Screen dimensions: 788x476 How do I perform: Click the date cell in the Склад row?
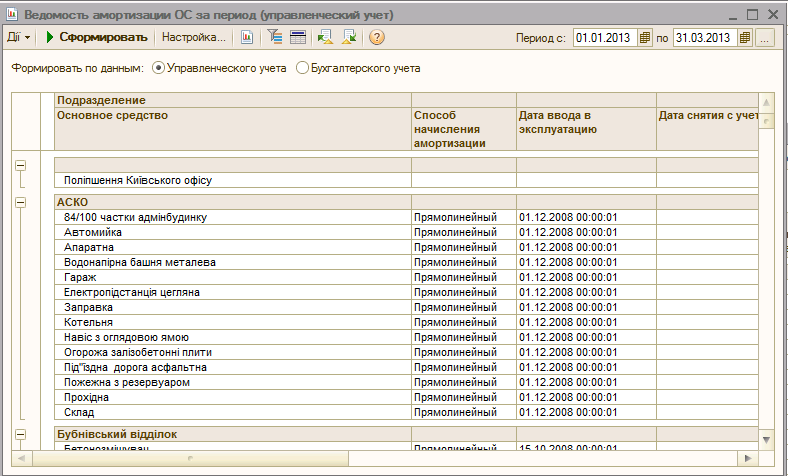[586, 412]
